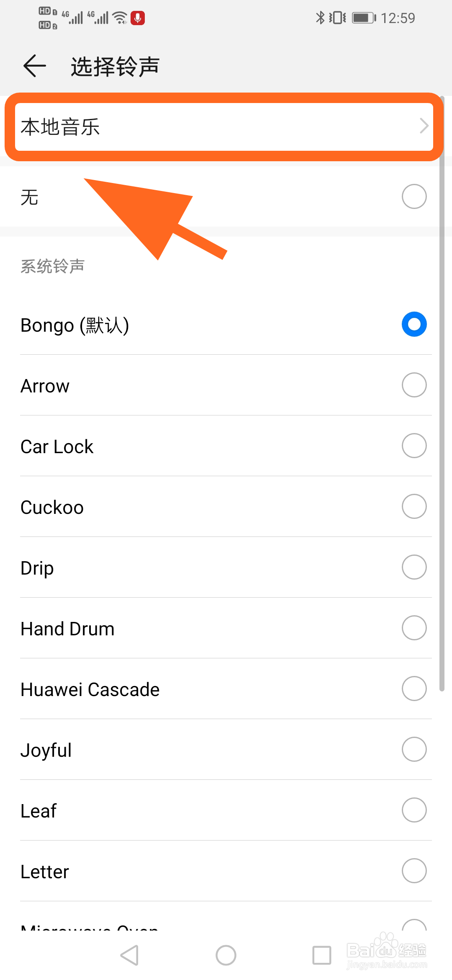
Task: Tap the red microphone recording icon
Action: [x=138, y=18]
